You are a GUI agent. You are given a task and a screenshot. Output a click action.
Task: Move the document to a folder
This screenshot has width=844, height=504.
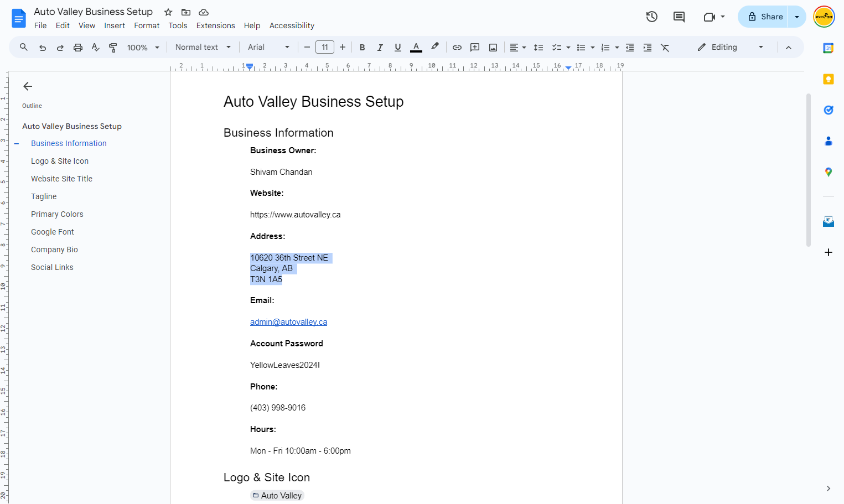click(x=186, y=12)
